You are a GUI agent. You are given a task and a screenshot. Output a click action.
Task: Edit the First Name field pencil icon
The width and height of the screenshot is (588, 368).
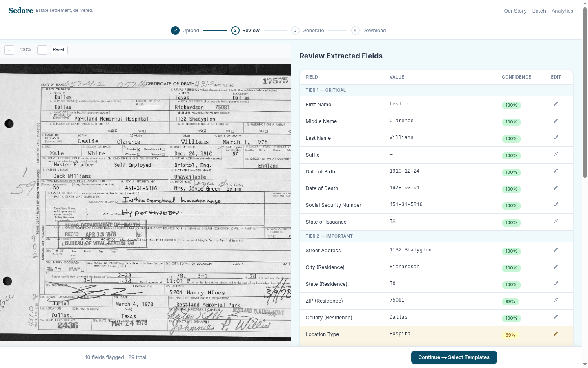point(555,104)
